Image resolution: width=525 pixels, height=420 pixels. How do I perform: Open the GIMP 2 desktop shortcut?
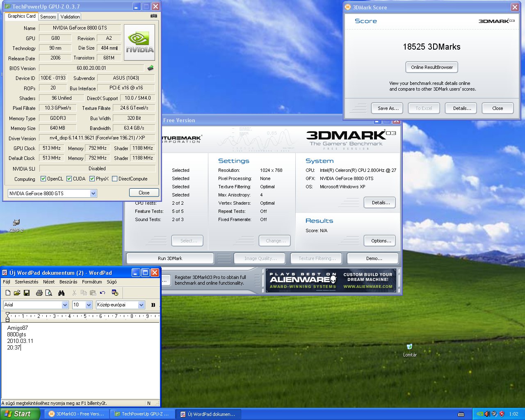pyautogui.click(x=16, y=226)
